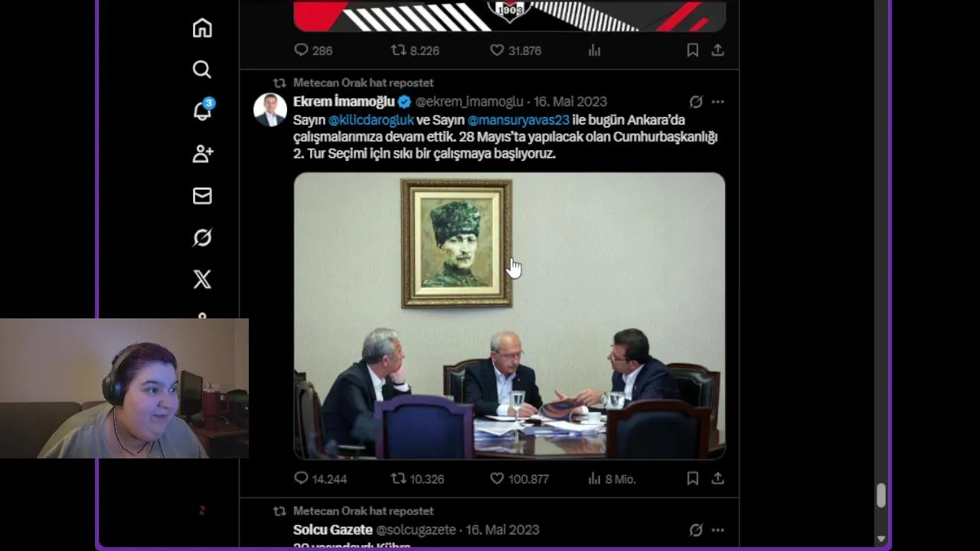Open @mansuryavas23 mention link
Screen dimensions: 980x551
[x=518, y=120]
